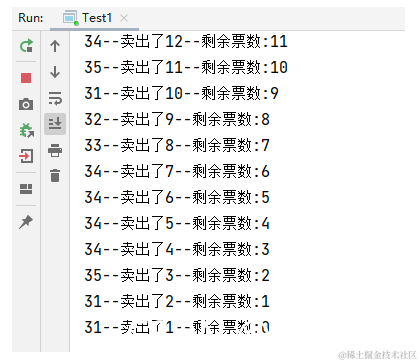Click line '31--卖出了1--剩余票数:0'
The width and height of the screenshot is (420, 363).
177,327
